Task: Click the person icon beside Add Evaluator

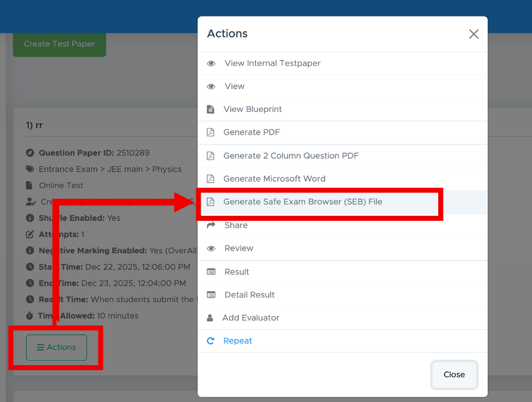Action: coord(210,318)
